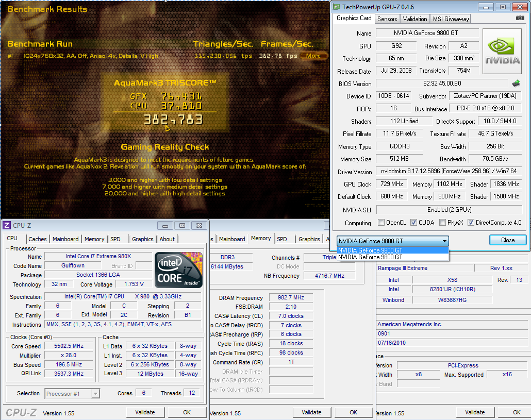Viewport: 531px width, 420px height.
Task: Switch to Caches tab in front CPU-Z window
Action: (x=38, y=239)
